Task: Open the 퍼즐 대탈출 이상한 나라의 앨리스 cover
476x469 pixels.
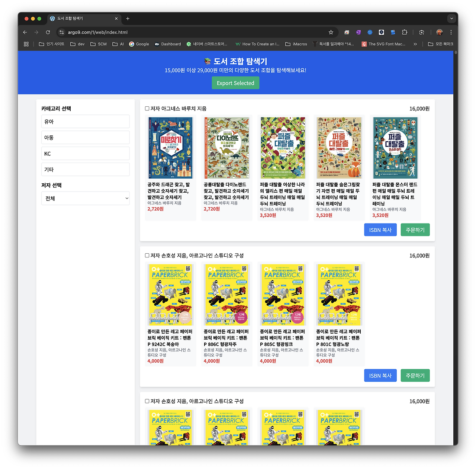Action: (283, 148)
